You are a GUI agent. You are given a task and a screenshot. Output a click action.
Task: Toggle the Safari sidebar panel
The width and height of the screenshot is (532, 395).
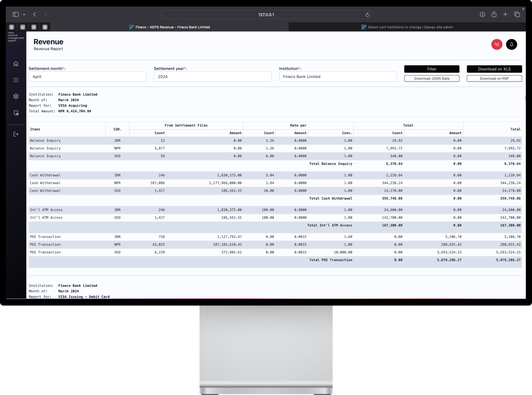pyautogui.click(x=15, y=14)
